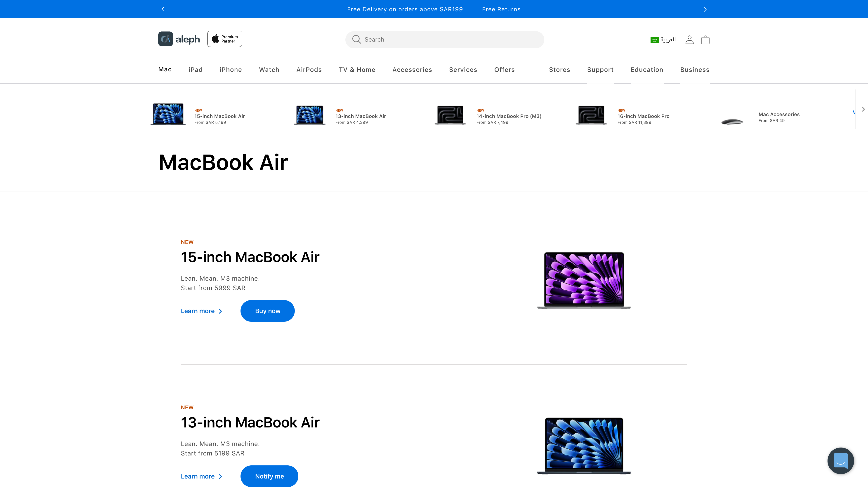Open 14-inch MacBook Pro (M3) thumbnail

pos(450,115)
